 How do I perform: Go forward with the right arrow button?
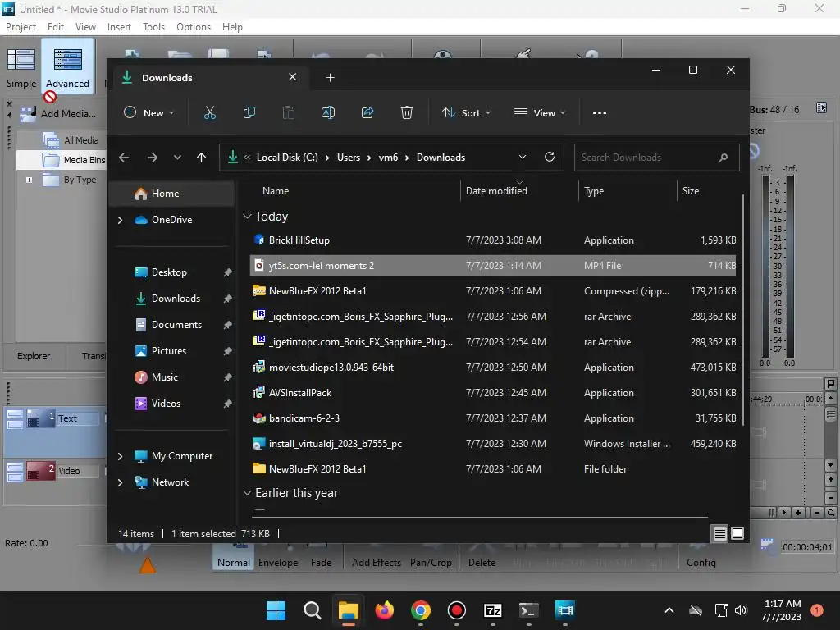coord(153,157)
